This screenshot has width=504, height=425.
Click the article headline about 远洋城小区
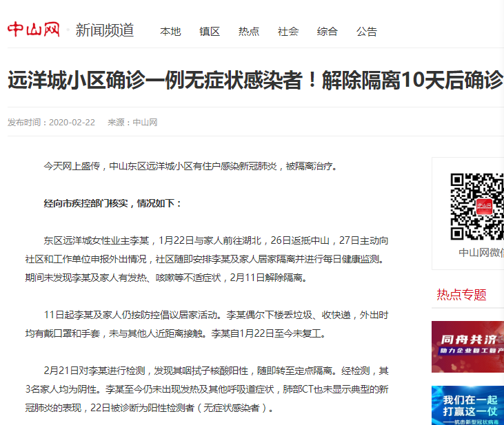pos(255,80)
